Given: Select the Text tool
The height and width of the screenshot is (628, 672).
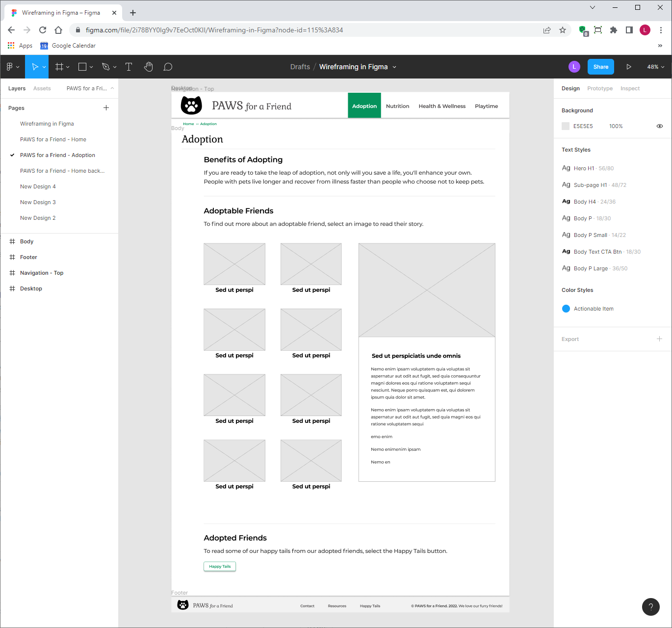Looking at the screenshot, I should (129, 66).
